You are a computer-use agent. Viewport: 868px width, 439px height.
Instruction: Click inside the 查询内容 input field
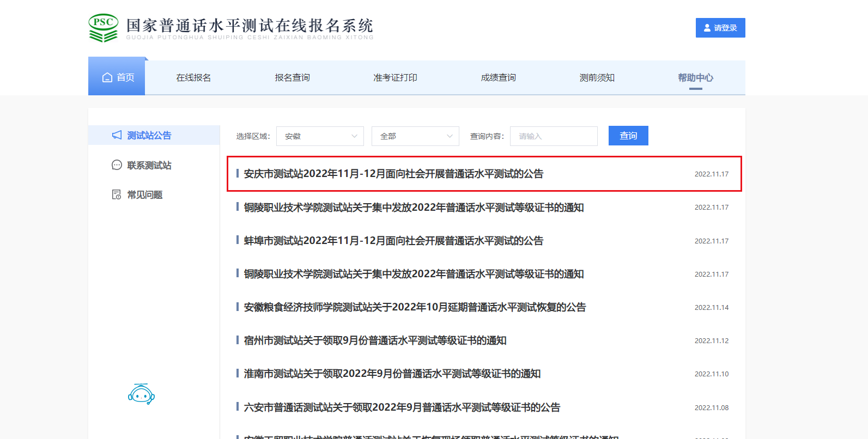[554, 136]
